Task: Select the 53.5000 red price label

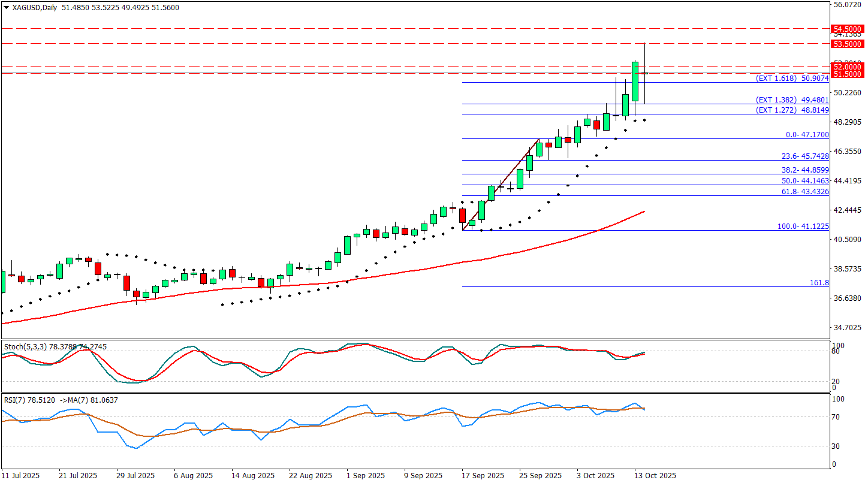Action: coord(848,44)
